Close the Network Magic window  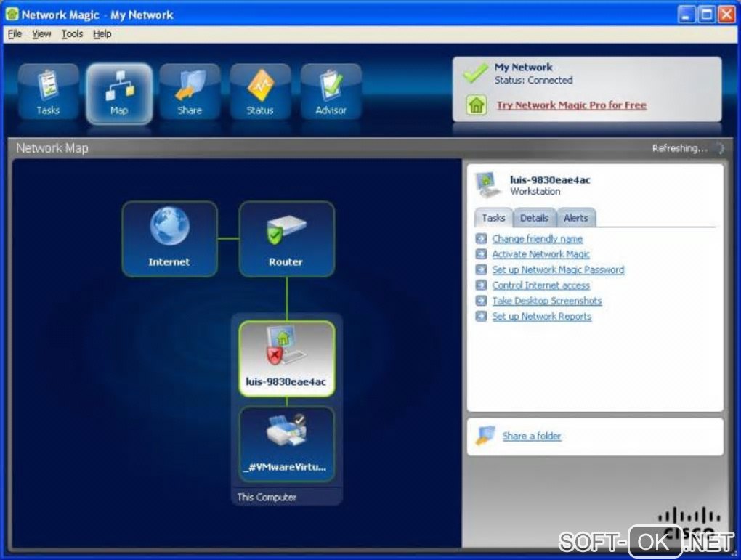coord(726,15)
